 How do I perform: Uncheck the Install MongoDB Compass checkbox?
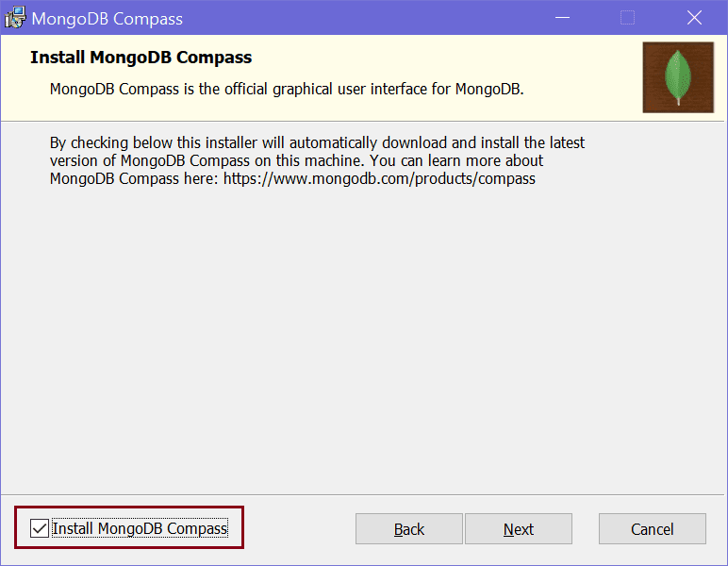(40, 528)
